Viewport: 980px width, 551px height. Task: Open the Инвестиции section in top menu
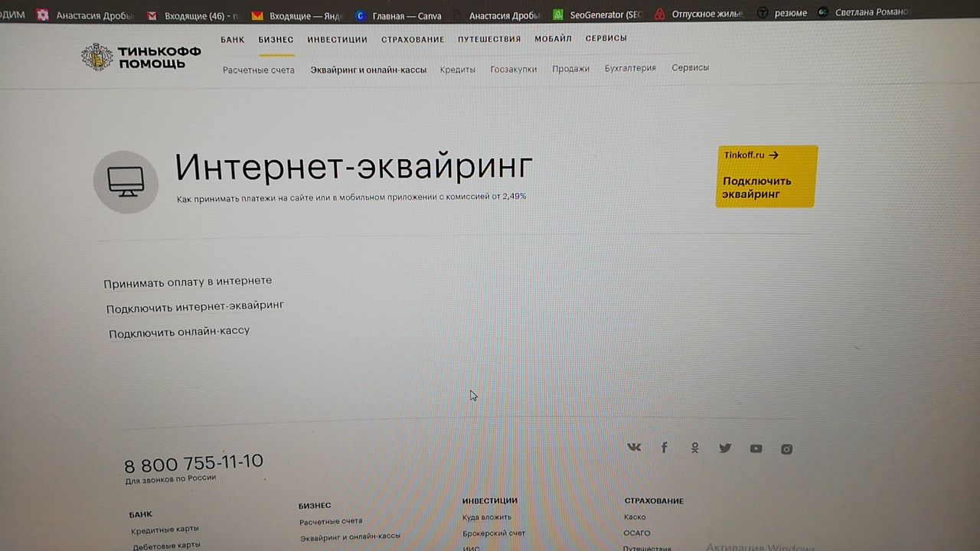[337, 40]
